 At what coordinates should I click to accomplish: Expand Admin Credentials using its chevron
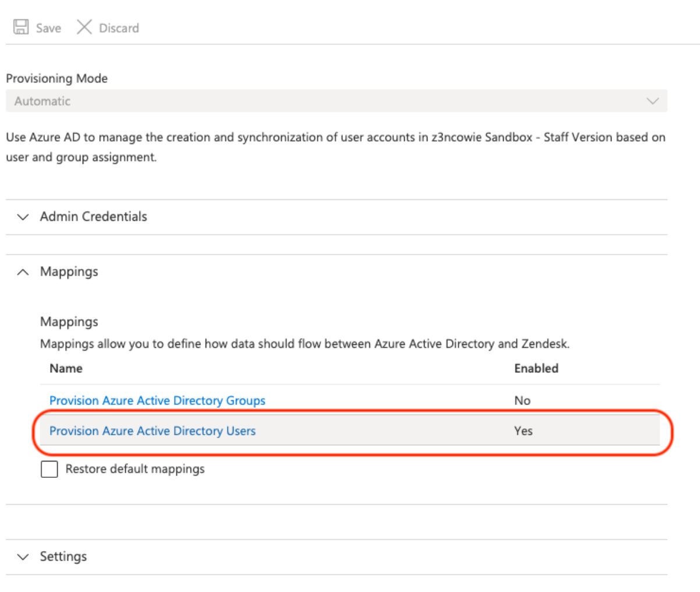23,217
